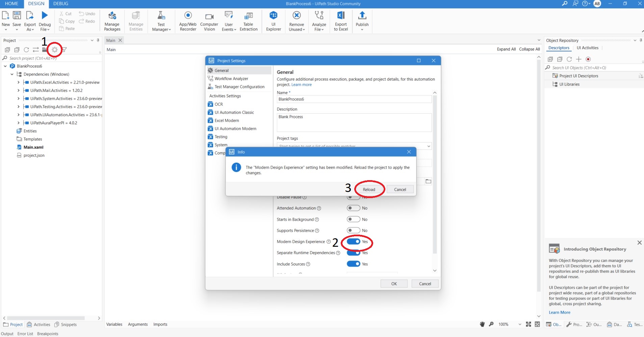Click Collapse All icon in Project panel
This screenshot has height=337, width=644.
coord(17,50)
